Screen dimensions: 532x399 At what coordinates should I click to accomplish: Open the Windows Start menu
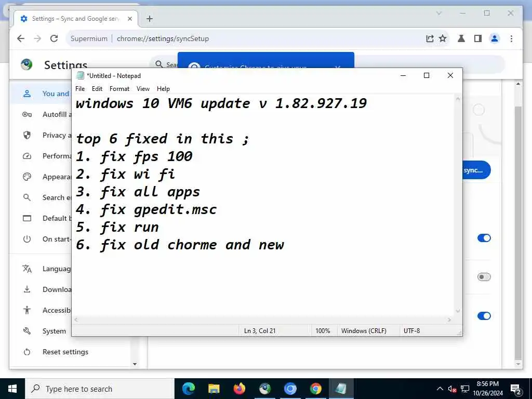12,389
